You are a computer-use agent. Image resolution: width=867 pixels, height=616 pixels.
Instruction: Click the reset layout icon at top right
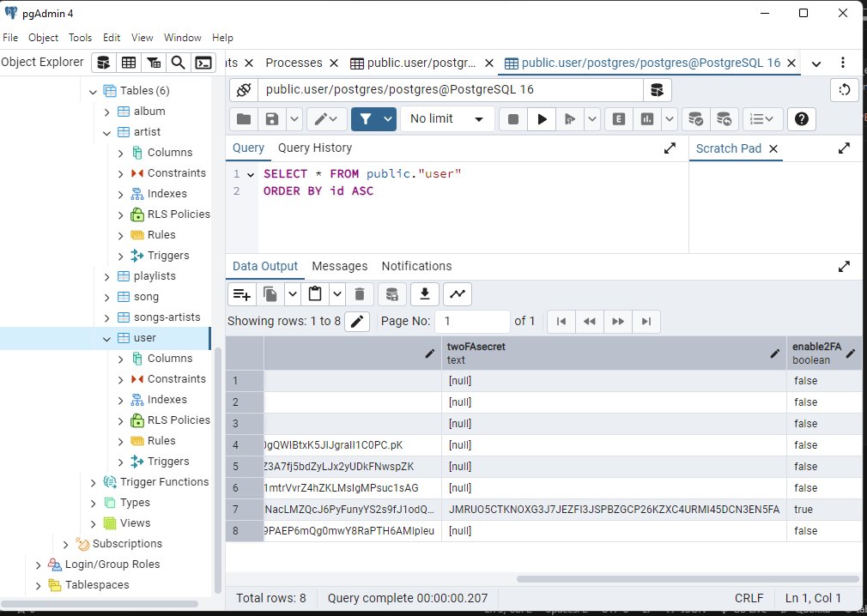coord(845,90)
